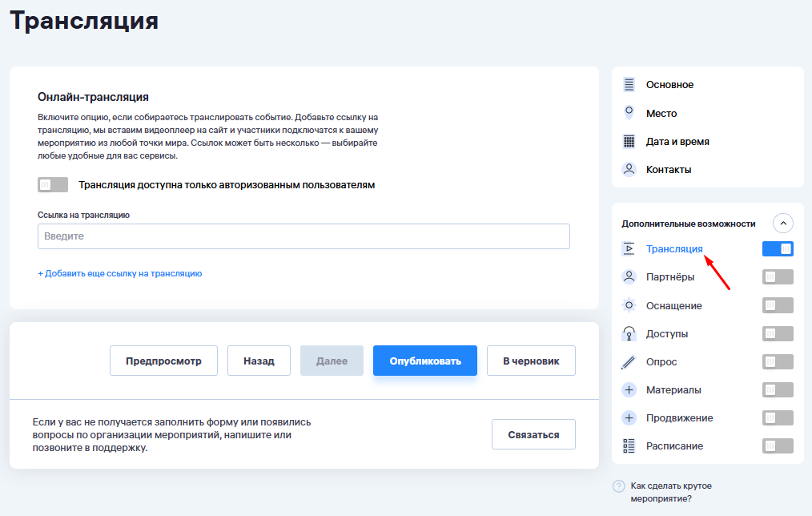
Task: Click the Место location pin icon
Action: (x=629, y=113)
